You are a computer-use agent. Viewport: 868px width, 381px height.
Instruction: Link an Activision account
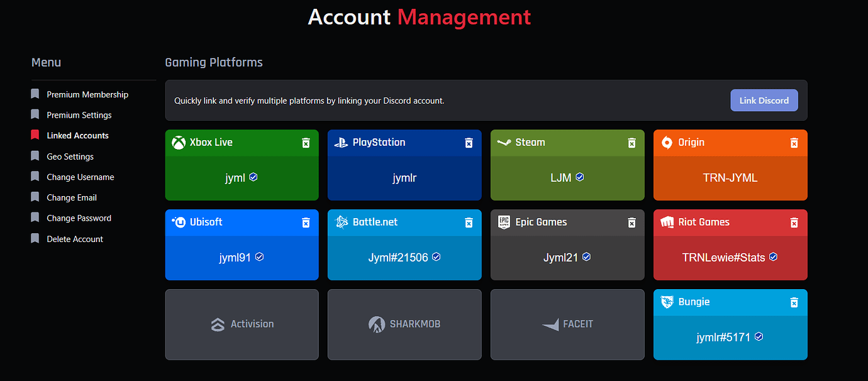(x=242, y=324)
